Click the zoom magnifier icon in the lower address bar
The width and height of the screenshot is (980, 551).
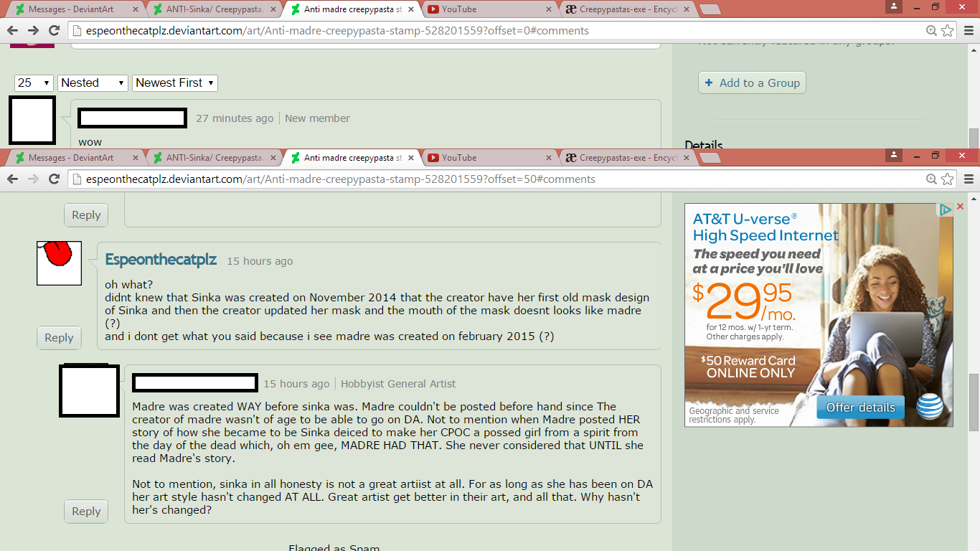point(931,179)
